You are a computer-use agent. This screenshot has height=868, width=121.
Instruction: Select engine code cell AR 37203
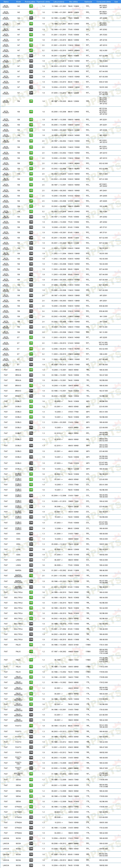103,35
